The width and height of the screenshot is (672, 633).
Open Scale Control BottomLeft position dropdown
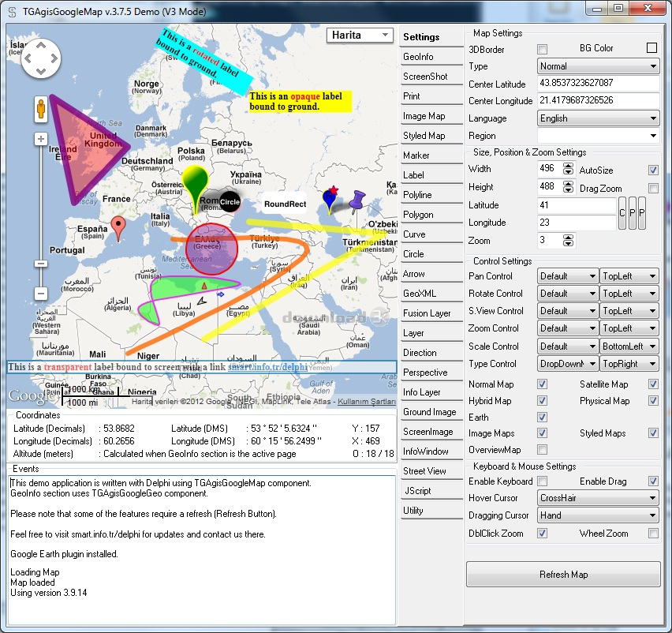(629, 346)
